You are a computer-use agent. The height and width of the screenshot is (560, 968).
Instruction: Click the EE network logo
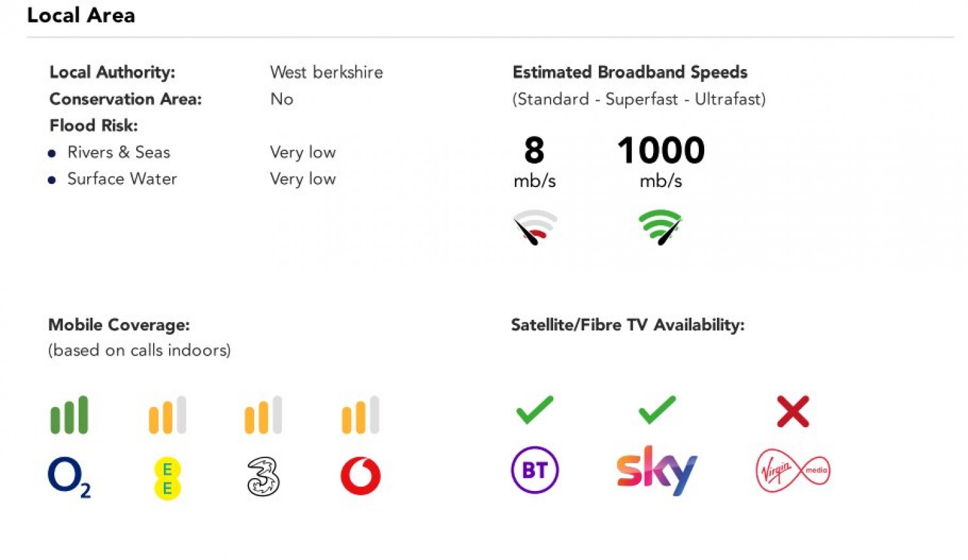167,478
